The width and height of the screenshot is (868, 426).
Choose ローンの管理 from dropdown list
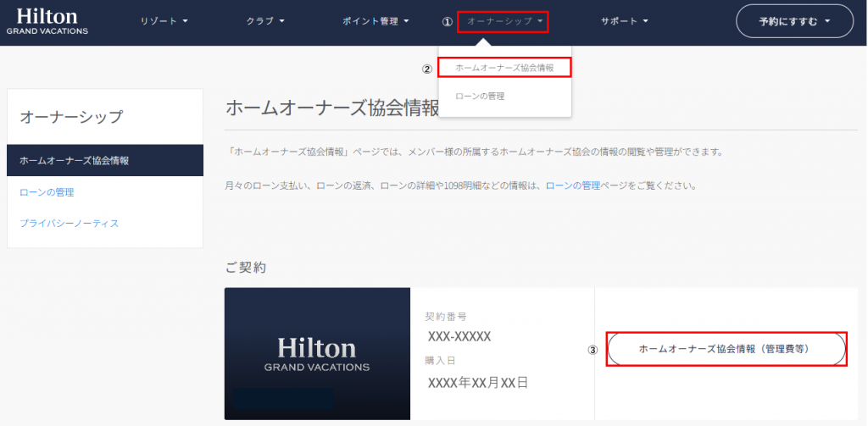(x=480, y=97)
